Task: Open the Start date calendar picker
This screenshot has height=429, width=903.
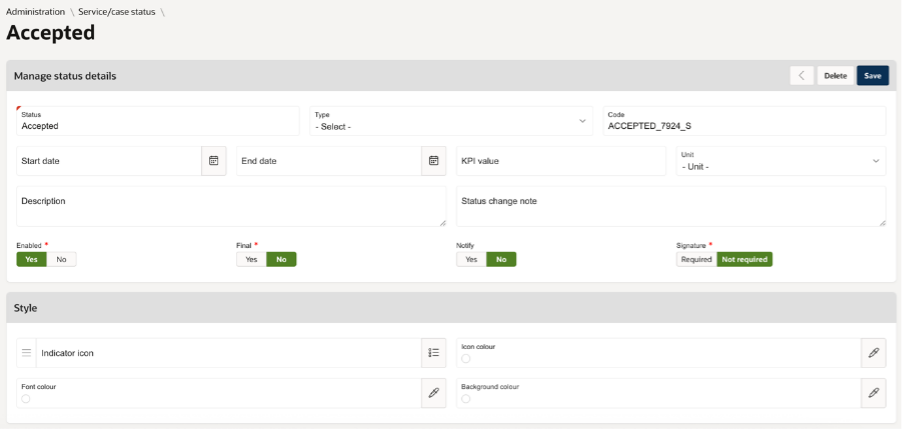Action: tap(213, 161)
